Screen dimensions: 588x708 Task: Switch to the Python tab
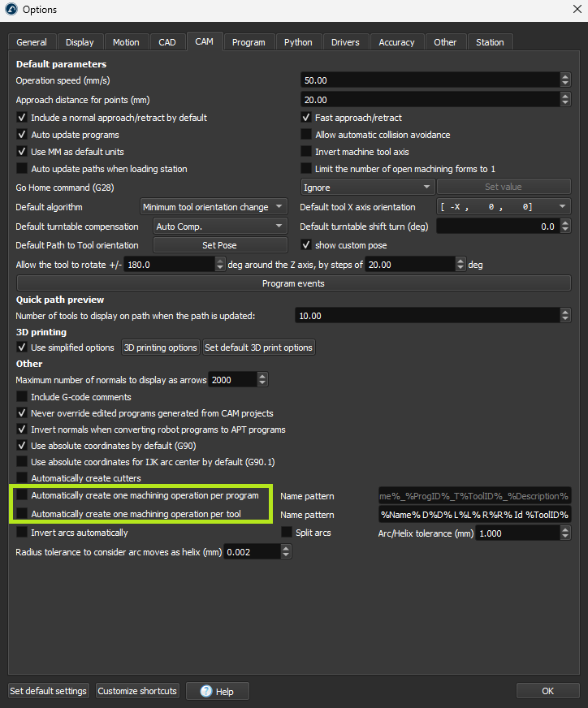click(x=298, y=42)
